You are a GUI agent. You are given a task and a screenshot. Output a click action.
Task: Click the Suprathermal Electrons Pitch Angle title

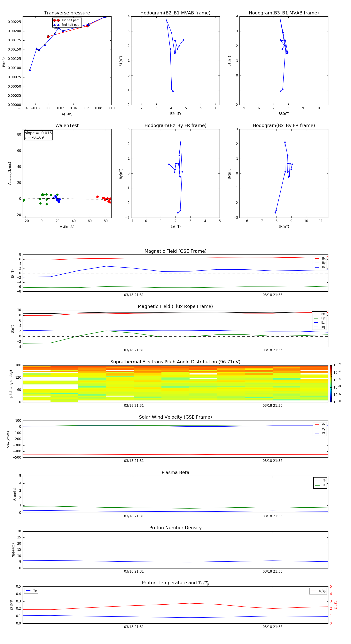point(175,362)
